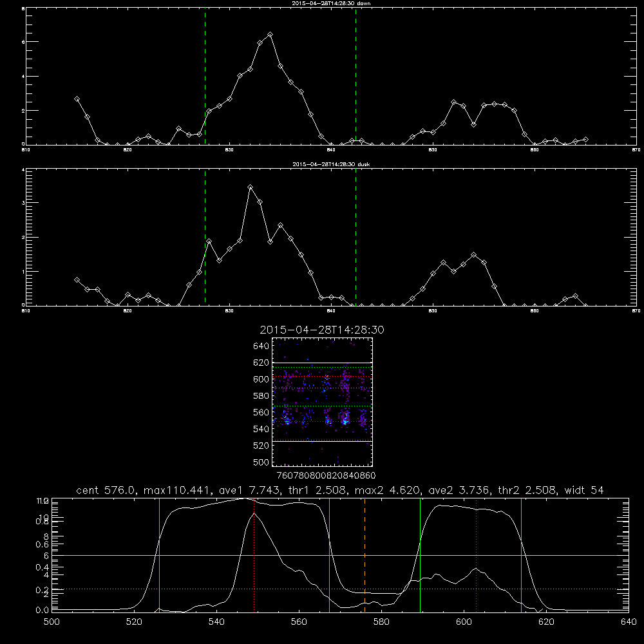Click the overlapping x-axis numbers under the color image
644x644 pixels.
(x=326, y=476)
